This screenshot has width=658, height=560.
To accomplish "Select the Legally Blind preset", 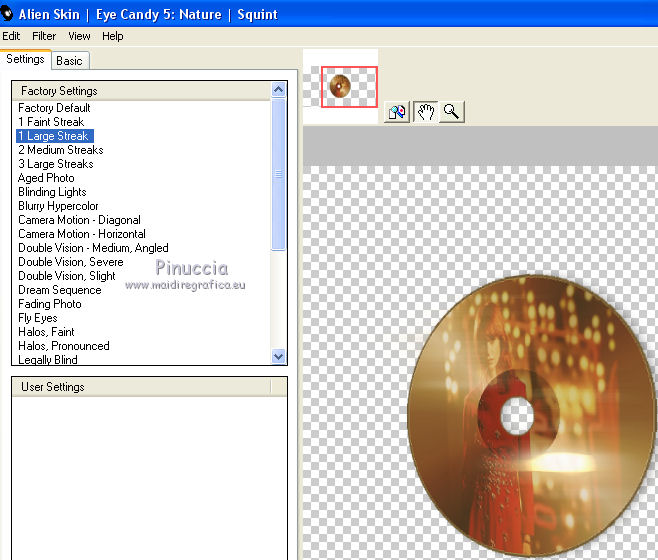I will (48, 359).
